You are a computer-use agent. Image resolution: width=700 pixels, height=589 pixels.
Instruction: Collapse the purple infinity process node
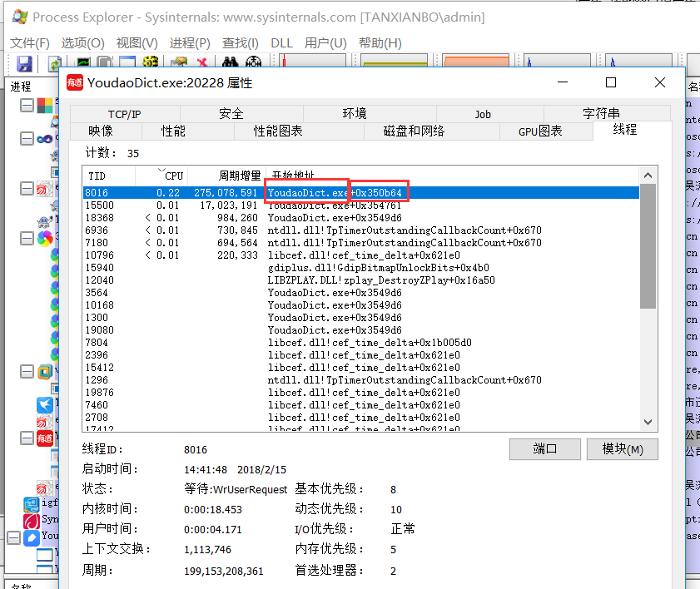click(x=27, y=139)
